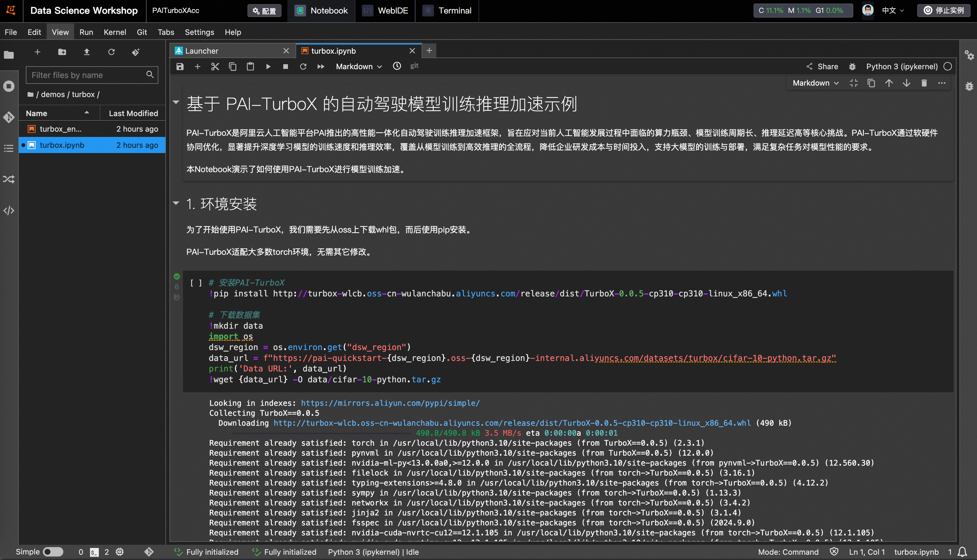Interrupt the kernel with the stop icon
This screenshot has height=560, width=977.
pos(285,67)
